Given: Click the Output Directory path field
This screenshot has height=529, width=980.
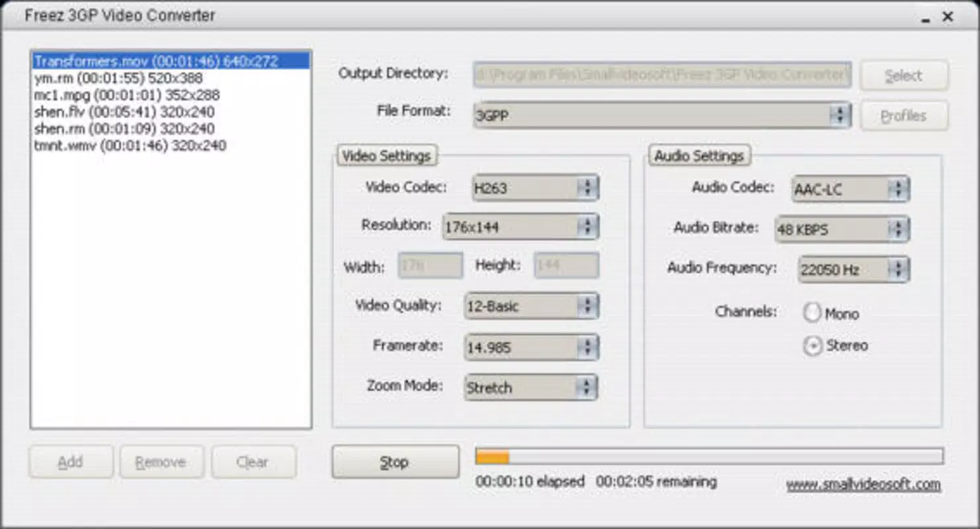Looking at the screenshot, I should pos(662,75).
